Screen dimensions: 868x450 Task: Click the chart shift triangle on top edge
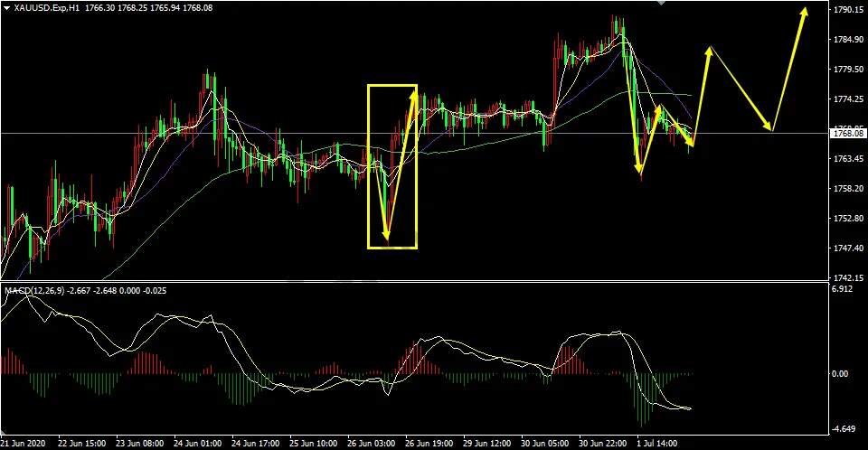coord(661,3)
